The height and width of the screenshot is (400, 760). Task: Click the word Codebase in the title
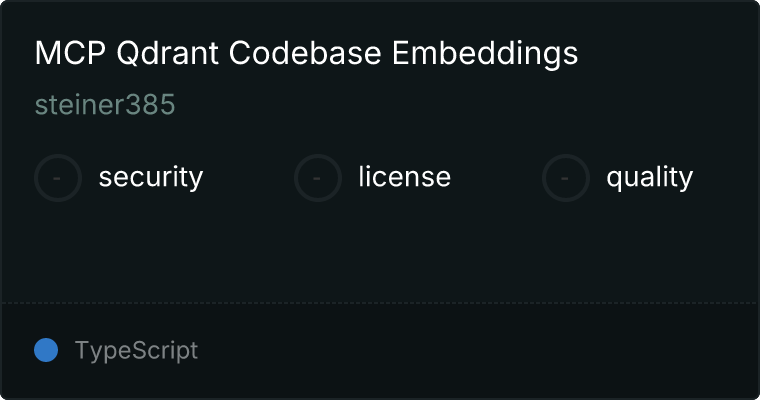click(305, 52)
